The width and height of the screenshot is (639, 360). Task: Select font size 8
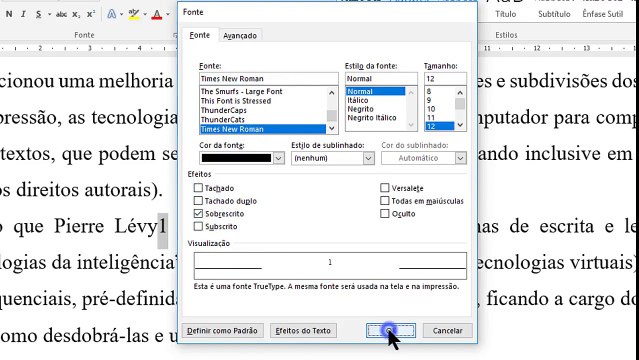click(x=439, y=91)
